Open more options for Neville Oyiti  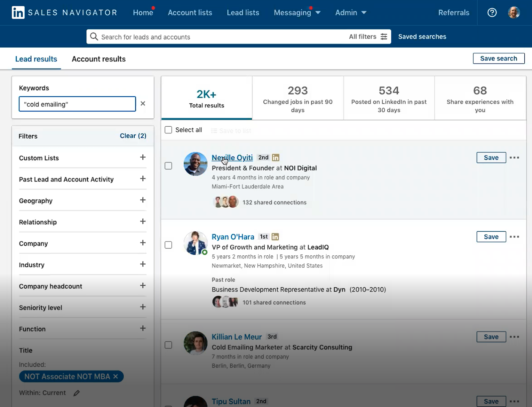[514, 158]
